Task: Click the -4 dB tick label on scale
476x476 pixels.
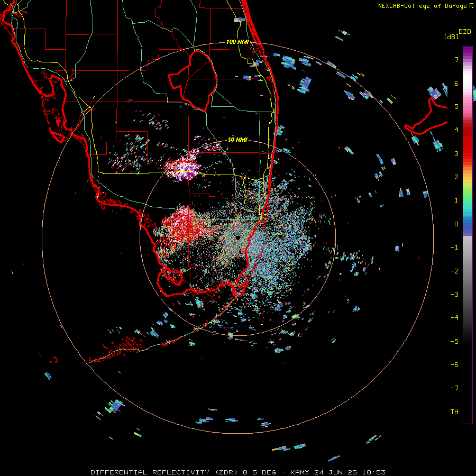Action: point(454,318)
